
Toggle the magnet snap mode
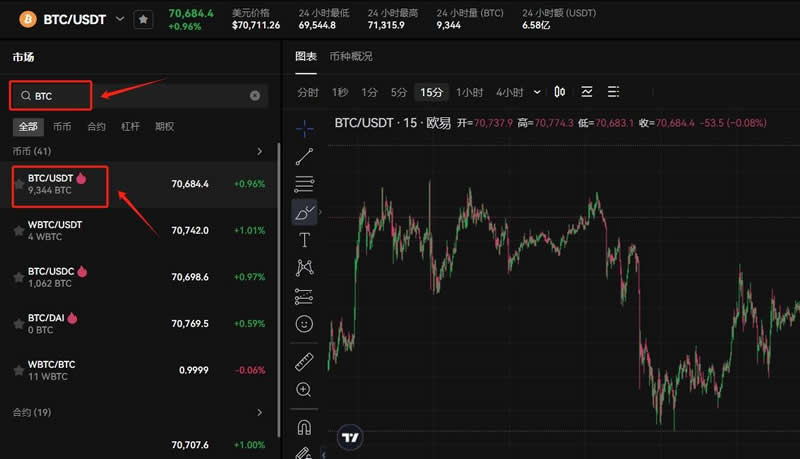(305, 427)
